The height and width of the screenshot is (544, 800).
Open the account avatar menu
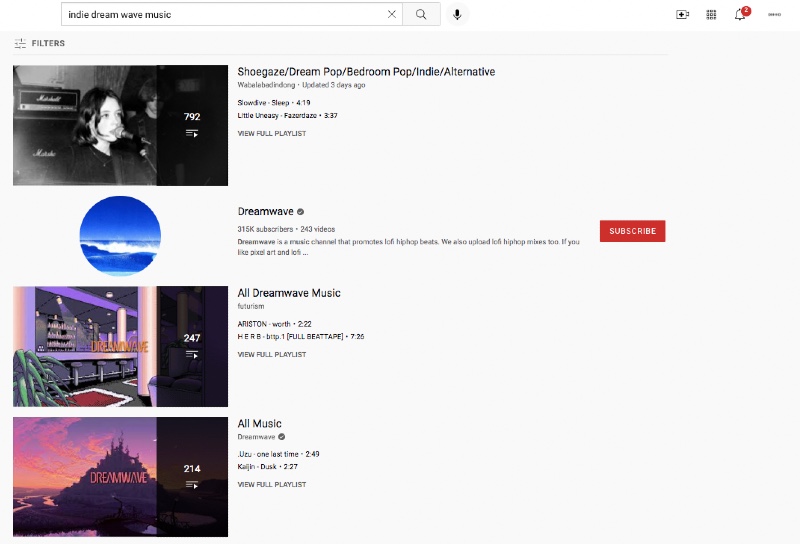pyautogui.click(x=774, y=14)
